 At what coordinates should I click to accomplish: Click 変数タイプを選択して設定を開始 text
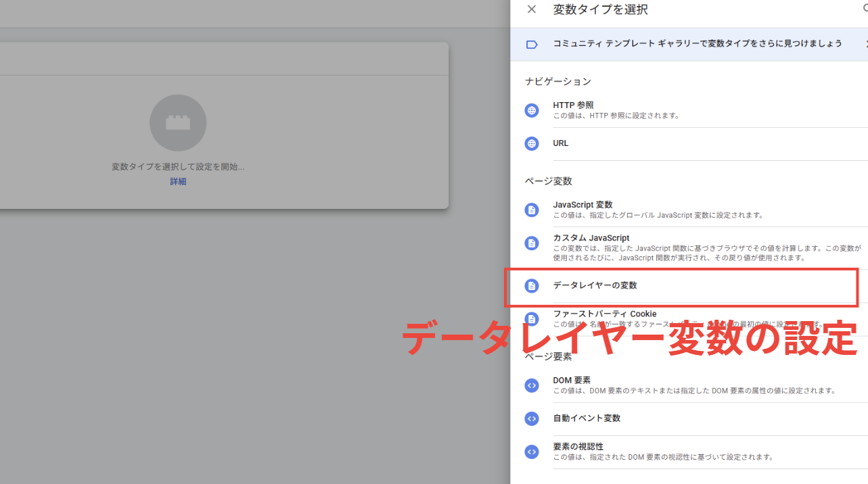coord(178,167)
